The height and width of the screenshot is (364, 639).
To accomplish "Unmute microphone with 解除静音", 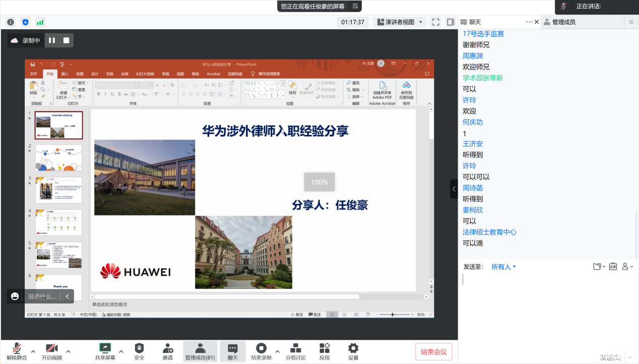I will click(17, 351).
